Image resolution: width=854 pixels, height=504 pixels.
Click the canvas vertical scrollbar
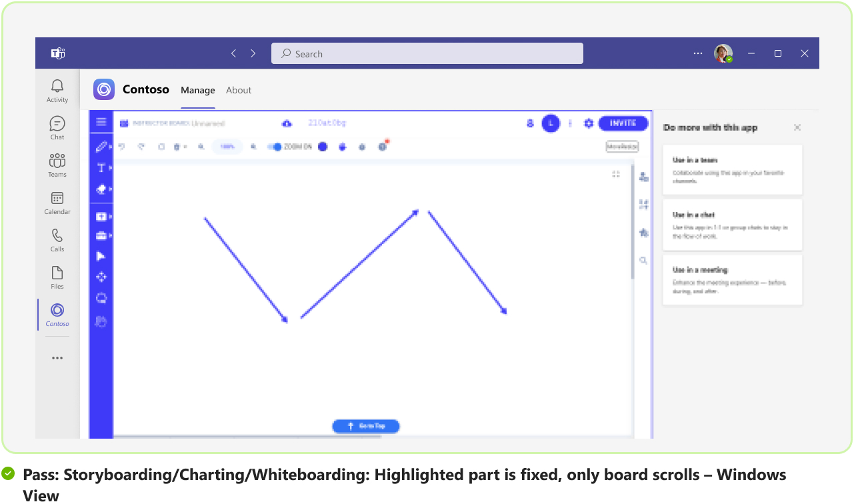[633, 222]
